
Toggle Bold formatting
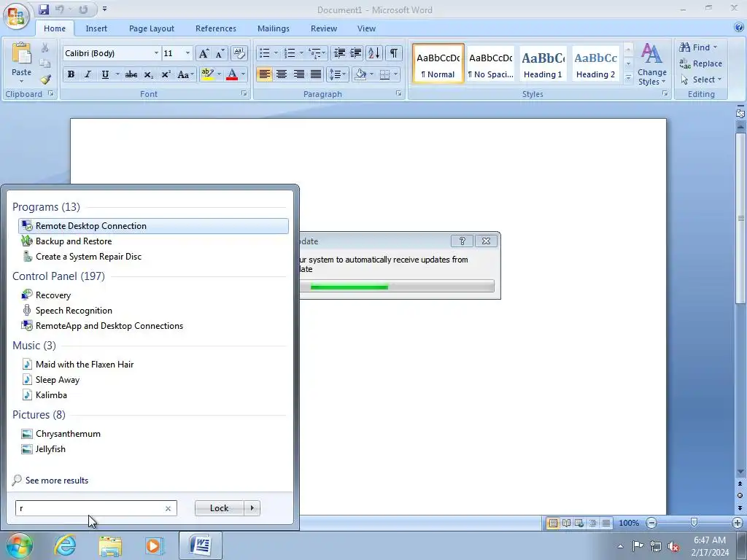[71, 75]
